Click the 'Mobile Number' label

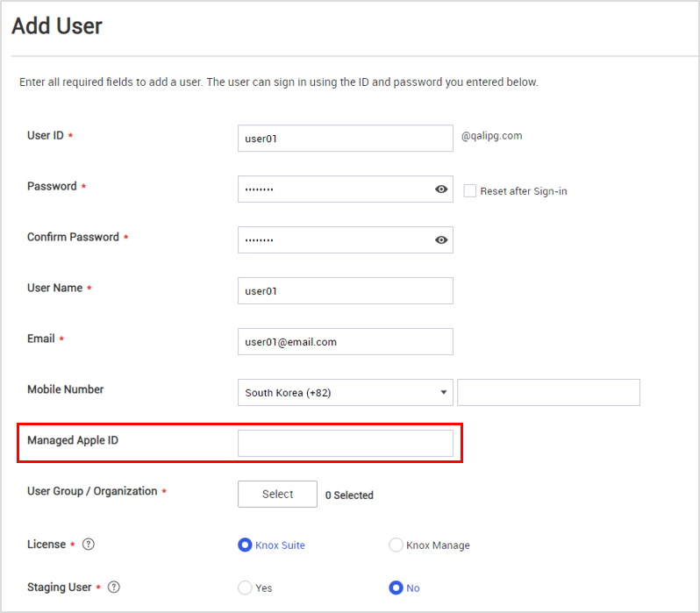(65, 389)
